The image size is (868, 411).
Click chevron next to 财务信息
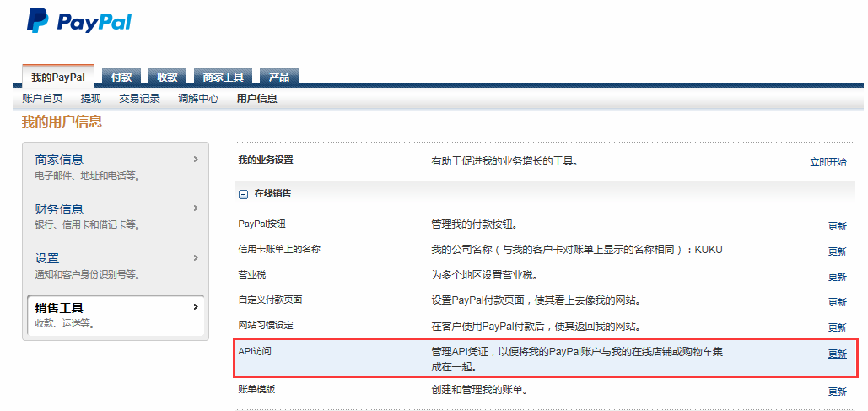pyautogui.click(x=196, y=208)
